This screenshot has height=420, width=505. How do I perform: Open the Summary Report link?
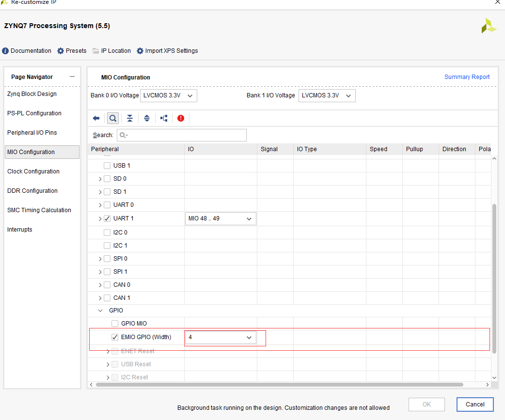tap(467, 77)
